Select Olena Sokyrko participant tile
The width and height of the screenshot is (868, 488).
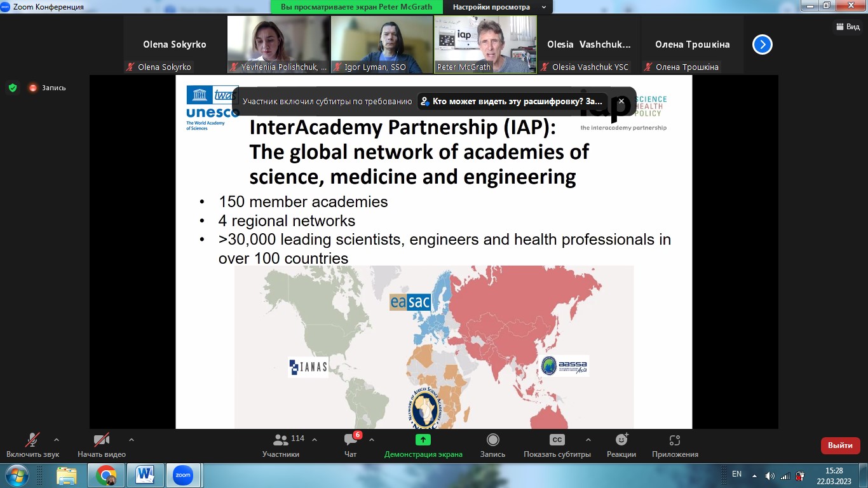(x=175, y=44)
